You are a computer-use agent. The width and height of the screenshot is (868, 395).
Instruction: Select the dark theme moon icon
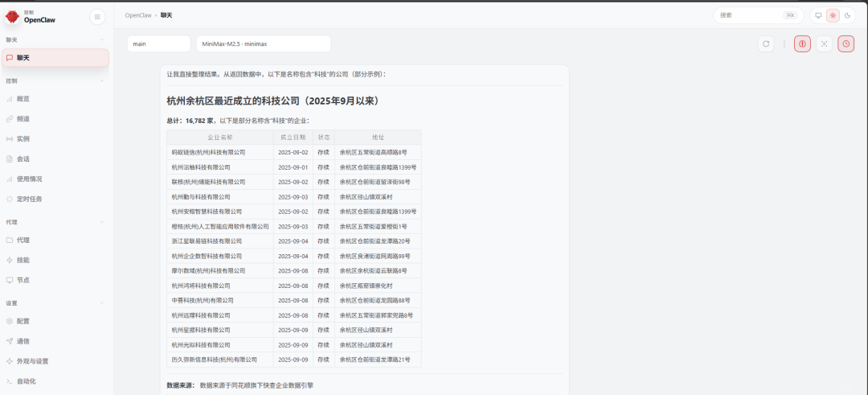pyautogui.click(x=848, y=15)
